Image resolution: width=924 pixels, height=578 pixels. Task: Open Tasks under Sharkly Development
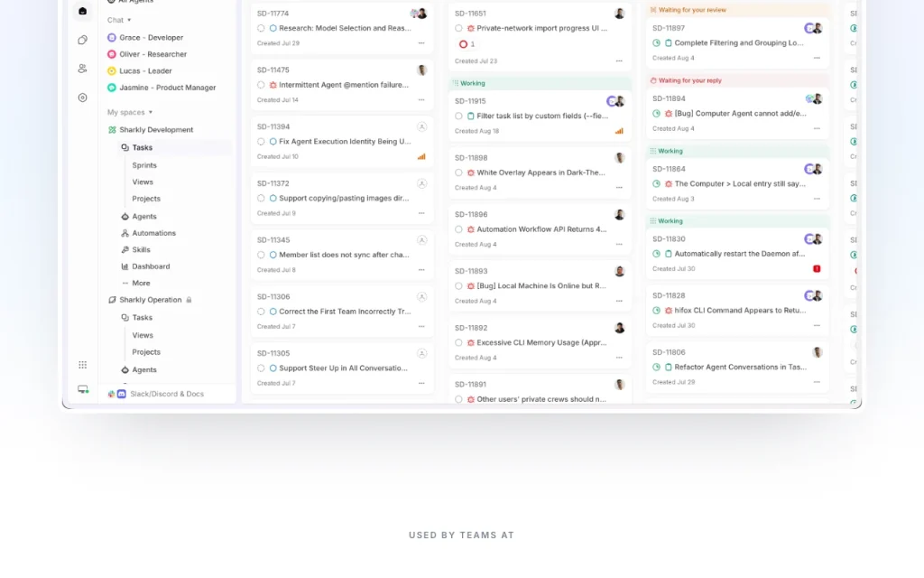[142, 147]
